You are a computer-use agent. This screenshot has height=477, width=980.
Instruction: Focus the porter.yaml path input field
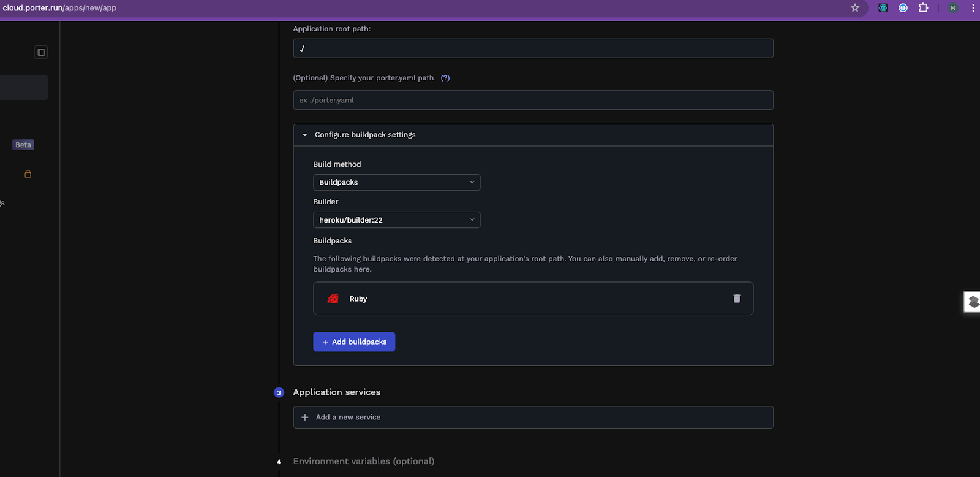(x=533, y=101)
